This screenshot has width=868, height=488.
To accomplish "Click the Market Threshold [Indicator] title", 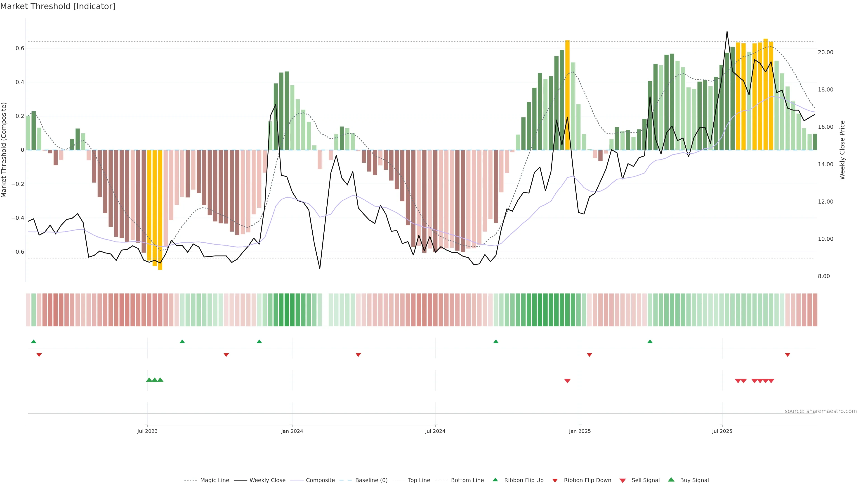I will (58, 6).
